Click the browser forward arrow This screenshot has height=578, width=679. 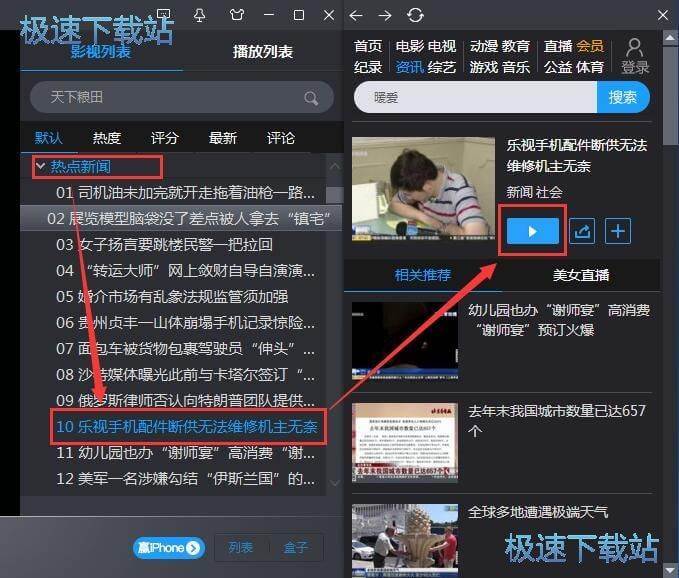click(385, 15)
